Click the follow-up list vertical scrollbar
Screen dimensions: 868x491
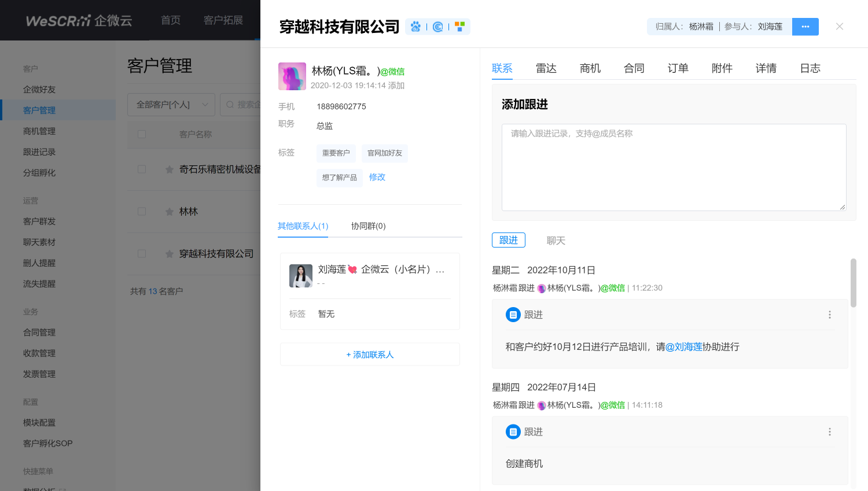pos(853,283)
